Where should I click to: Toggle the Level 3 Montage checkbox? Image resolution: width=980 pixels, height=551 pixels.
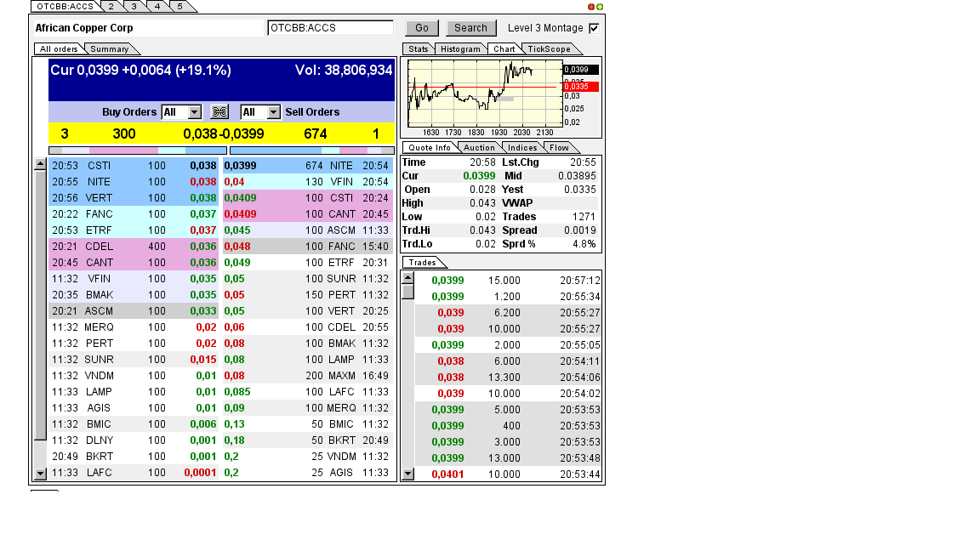click(x=595, y=28)
